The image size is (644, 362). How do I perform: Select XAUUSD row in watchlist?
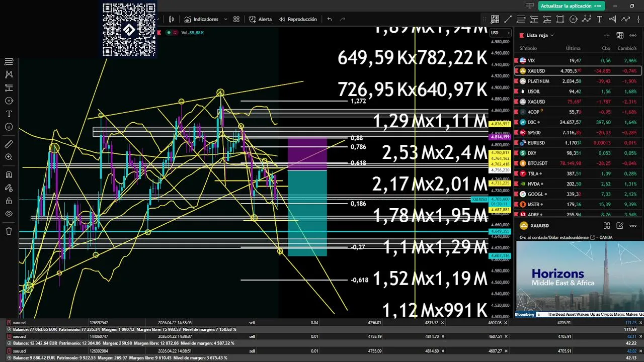578,71
